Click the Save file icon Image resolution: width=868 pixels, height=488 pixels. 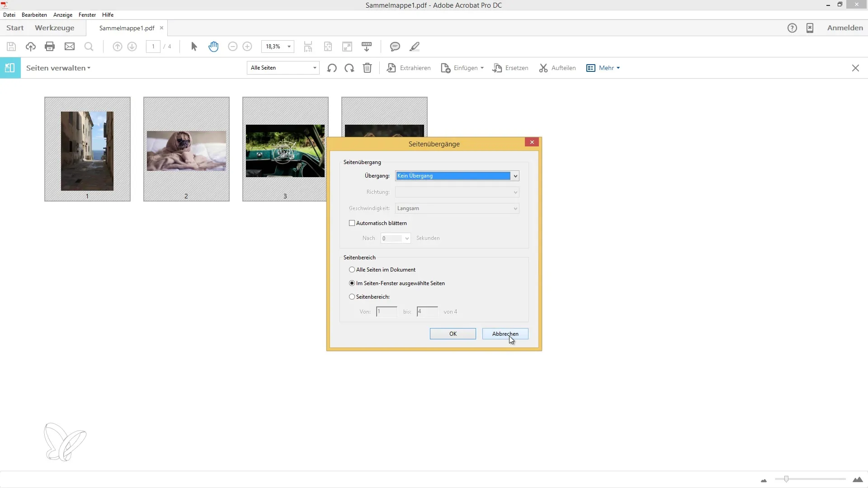(x=11, y=47)
